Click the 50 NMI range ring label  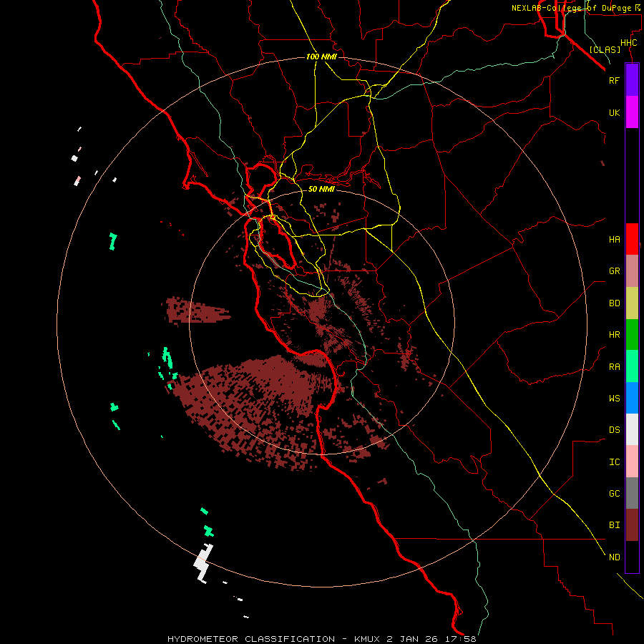click(321, 189)
